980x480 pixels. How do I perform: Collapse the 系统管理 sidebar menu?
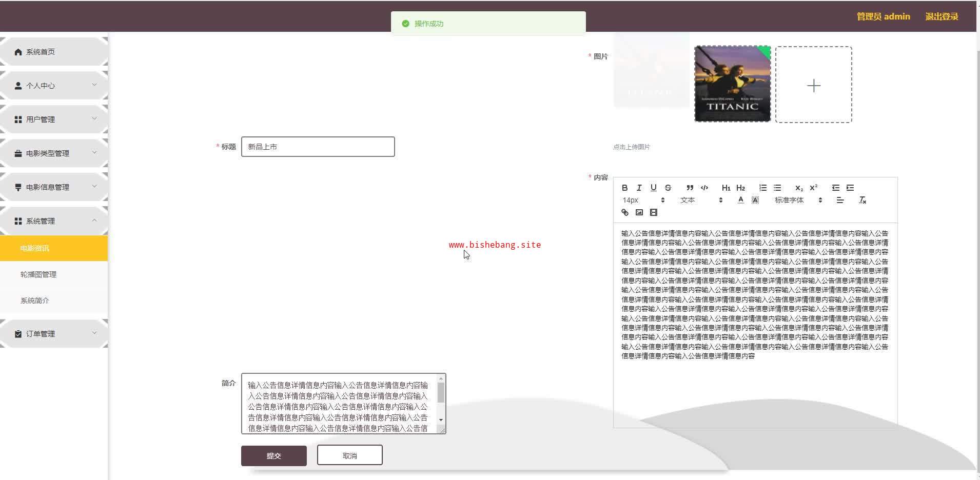point(54,221)
